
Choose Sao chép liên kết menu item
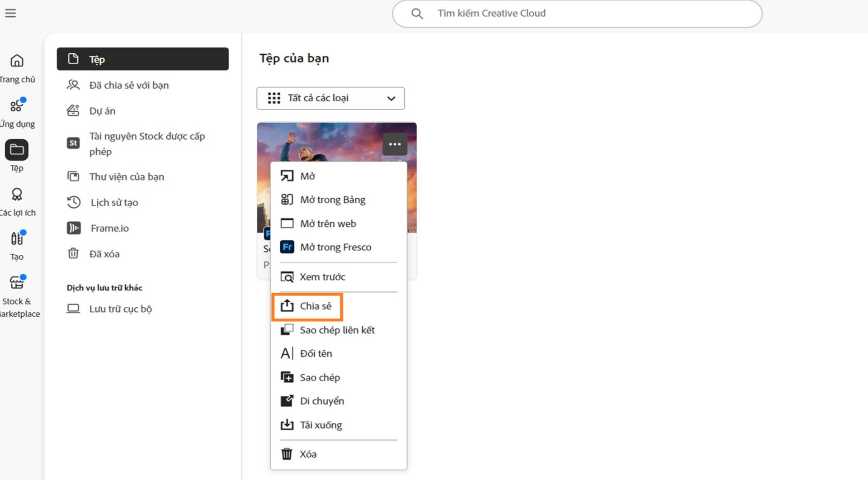tap(339, 330)
